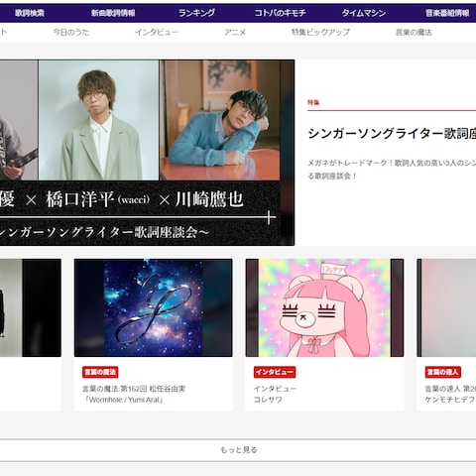Viewport: 476px width, 476px height.
Task: Open the dark partially visible card thumbnail
Action: [x=31, y=307]
